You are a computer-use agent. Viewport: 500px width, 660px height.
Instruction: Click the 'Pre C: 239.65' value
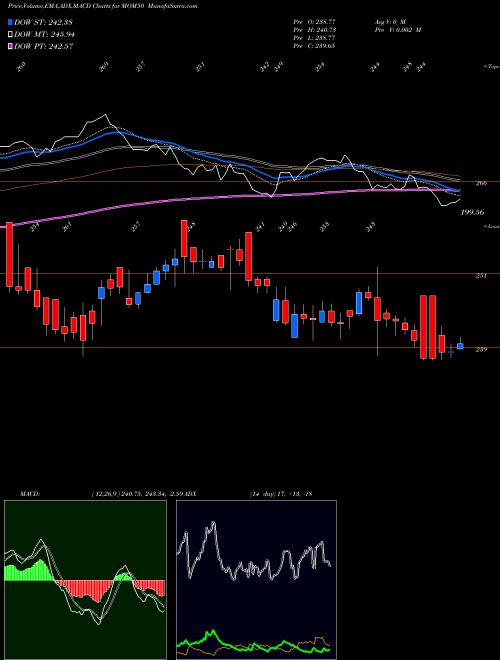tap(314, 45)
